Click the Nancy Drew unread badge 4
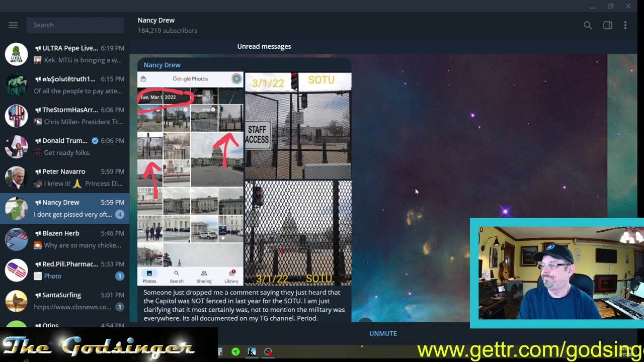644x362 pixels. pos(119,214)
